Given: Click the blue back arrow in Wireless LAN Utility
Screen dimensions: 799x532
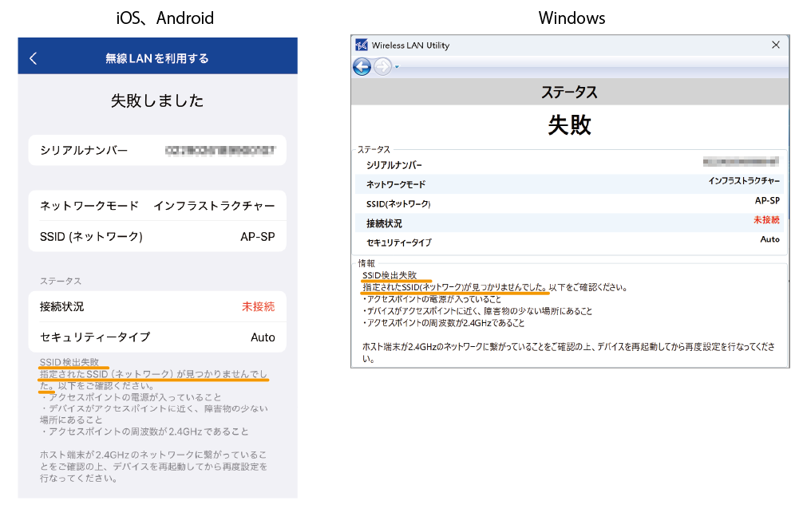Looking at the screenshot, I should click(362, 67).
